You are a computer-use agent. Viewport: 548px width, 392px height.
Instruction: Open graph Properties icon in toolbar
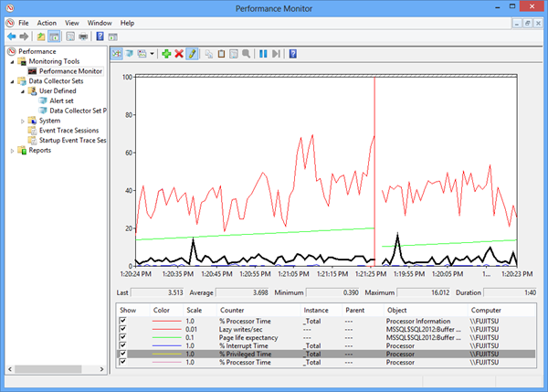(x=235, y=54)
